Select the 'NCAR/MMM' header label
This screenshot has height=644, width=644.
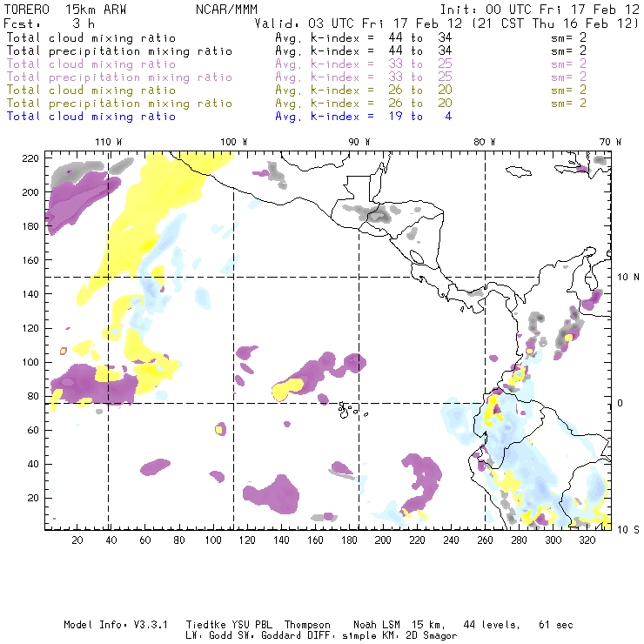[x=226, y=10]
